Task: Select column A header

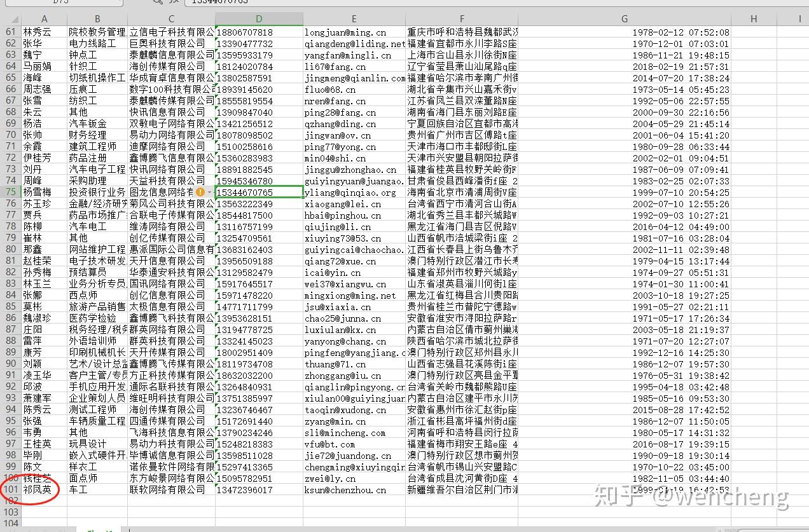Action: (x=43, y=18)
